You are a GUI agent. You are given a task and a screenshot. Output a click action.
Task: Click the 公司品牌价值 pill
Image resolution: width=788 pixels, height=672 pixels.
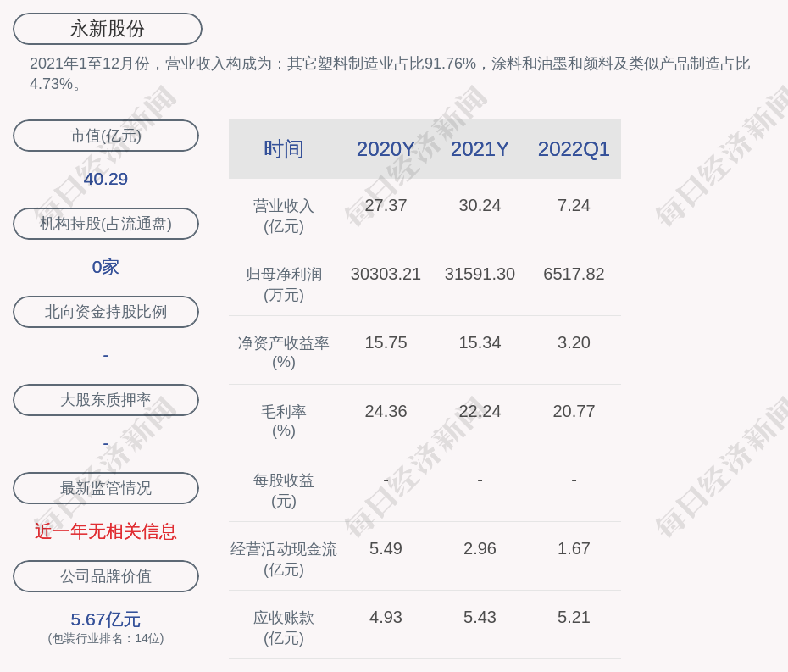pyautogui.click(x=106, y=576)
